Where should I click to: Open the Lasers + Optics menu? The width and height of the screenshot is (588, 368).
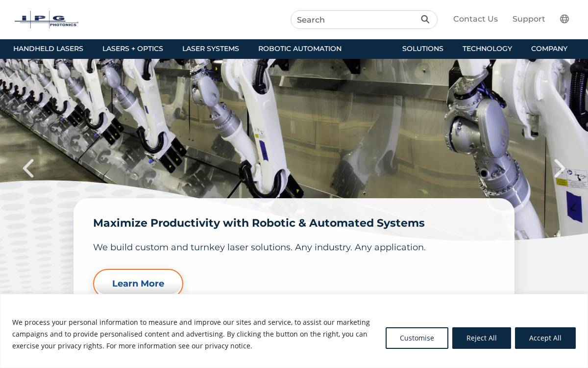pyautogui.click(x=133, y=49)
